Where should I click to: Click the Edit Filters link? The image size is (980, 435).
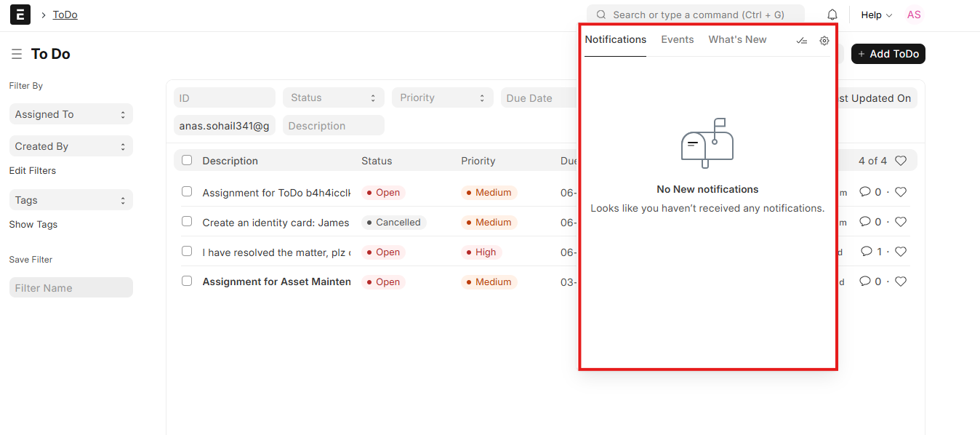(33, 170)
